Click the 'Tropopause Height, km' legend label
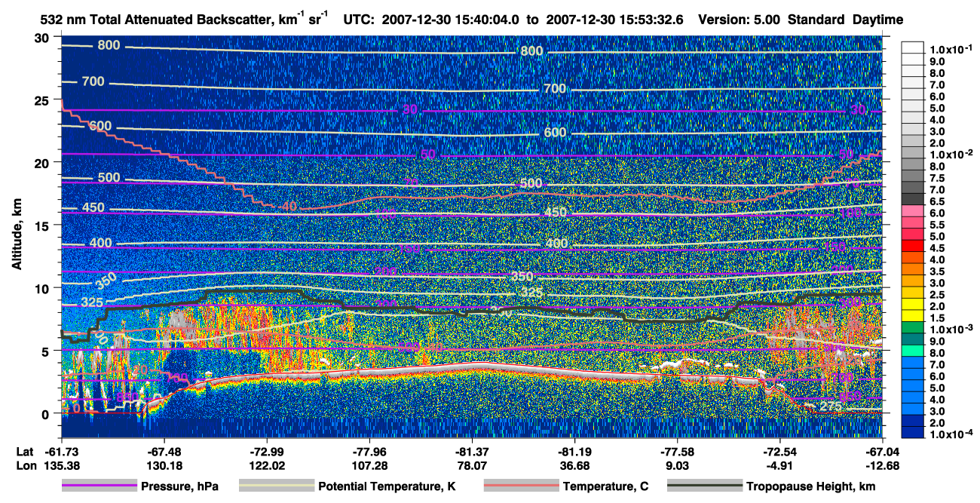The width and height of the screenshot is (980, 503). [x=810, y=486]
